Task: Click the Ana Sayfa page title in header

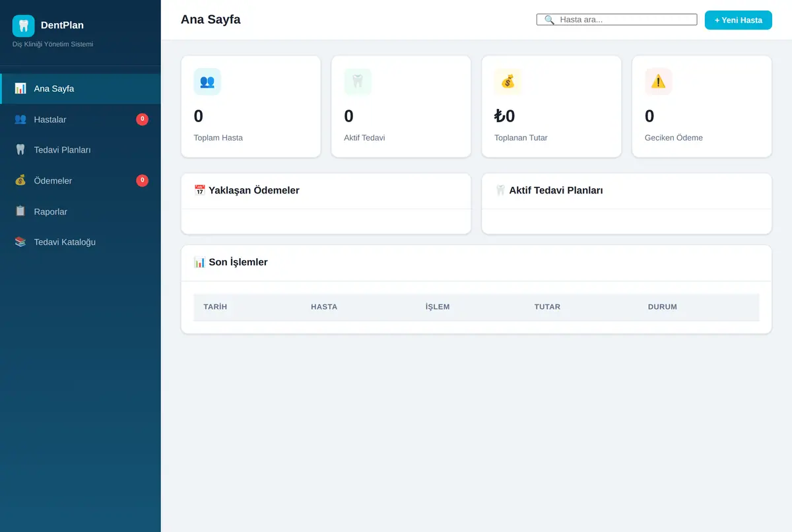Action: (x=211, y=20)
